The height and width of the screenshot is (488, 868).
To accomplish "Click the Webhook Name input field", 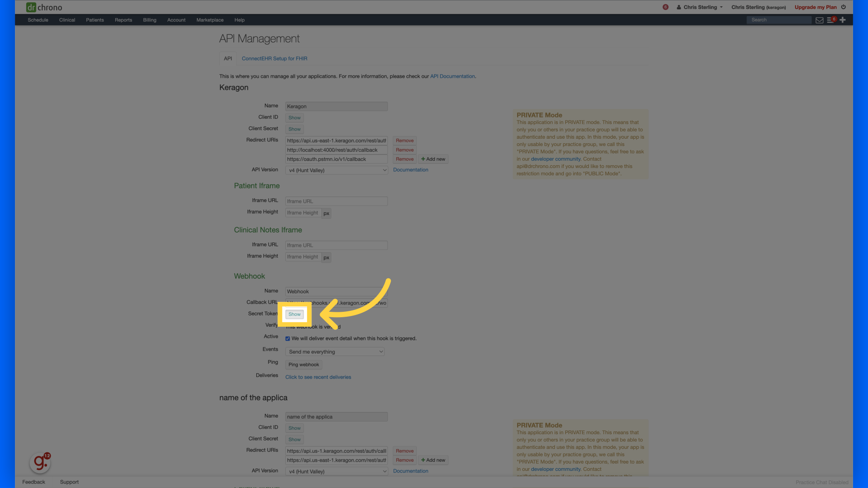I will [336, 291].
